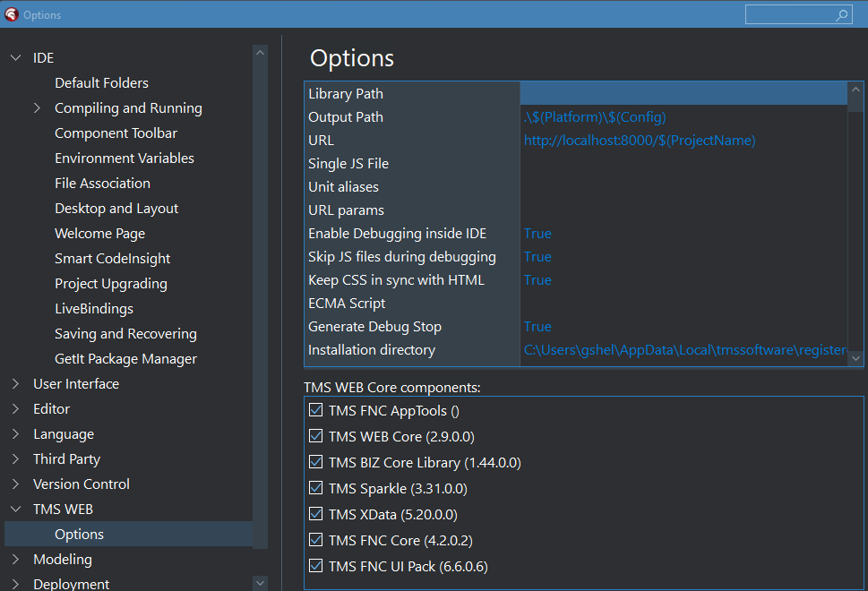Click True value for Enable Debugging inside IDE

[x=537, y=234]
